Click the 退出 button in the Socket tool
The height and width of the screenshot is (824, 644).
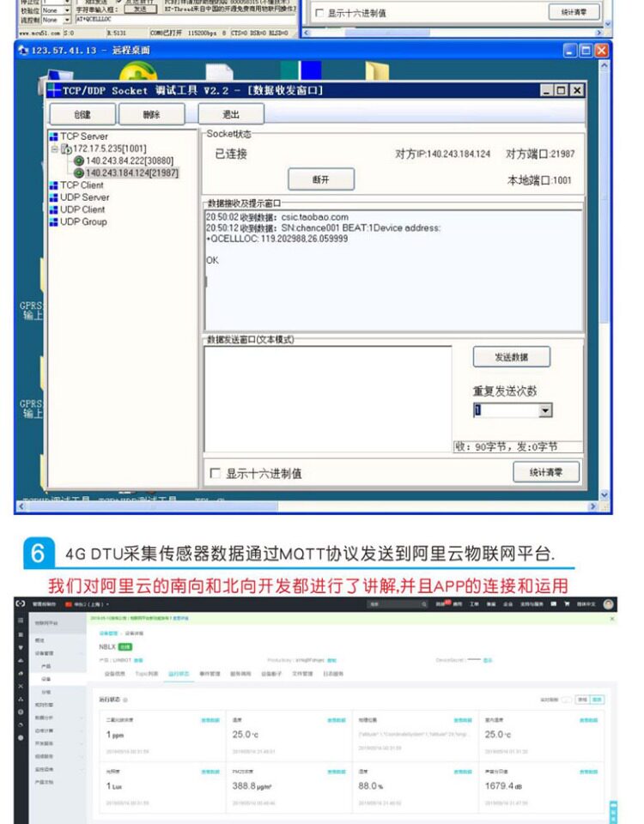pos(231,114)
